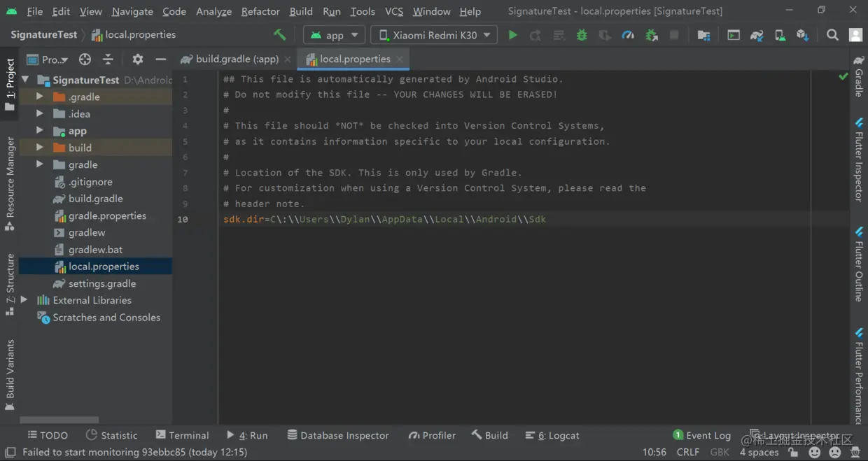Open the Profiler gauge icon in the toolbar
This screenshot has height=461, width=868.
(628, 35)
